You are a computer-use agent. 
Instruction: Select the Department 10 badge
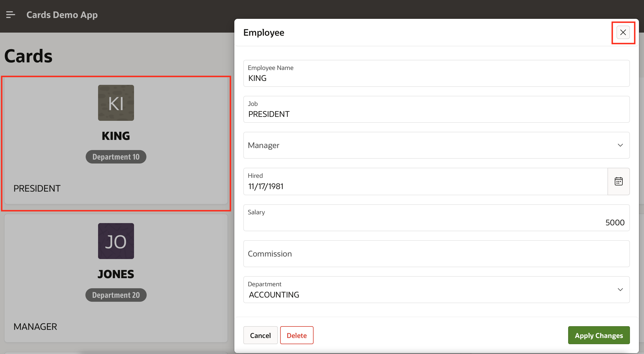click(116, 157)
